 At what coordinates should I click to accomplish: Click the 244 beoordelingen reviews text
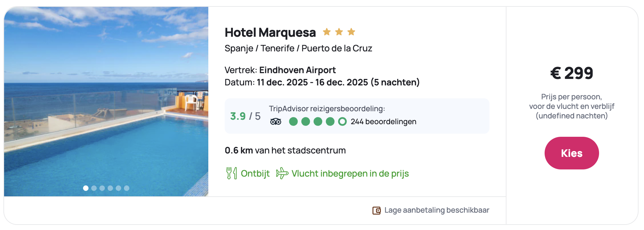pos(383,121)
